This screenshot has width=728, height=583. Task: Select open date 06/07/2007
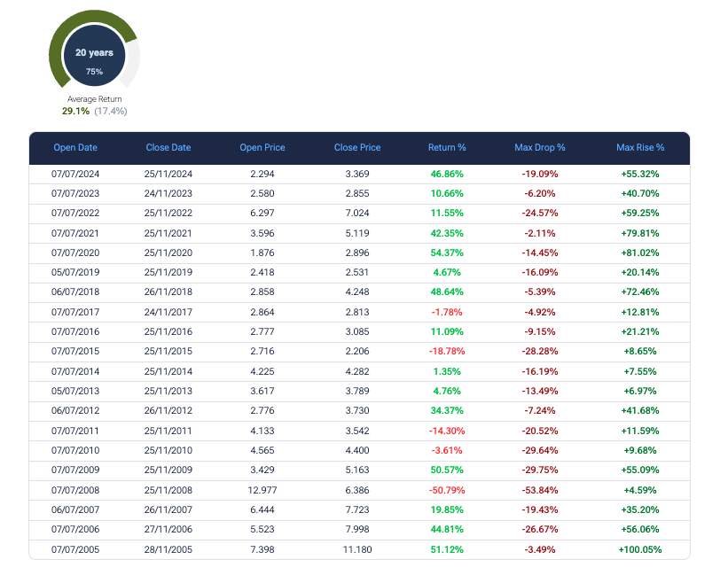[75, 509]
